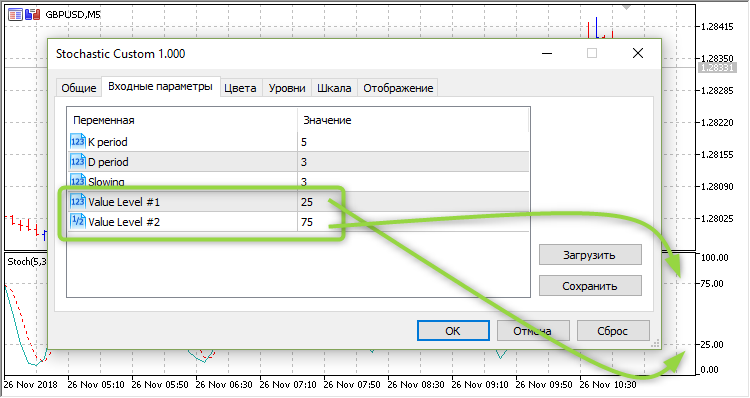
Task: Click the Отмена button
Action: (x=533, y=331)
